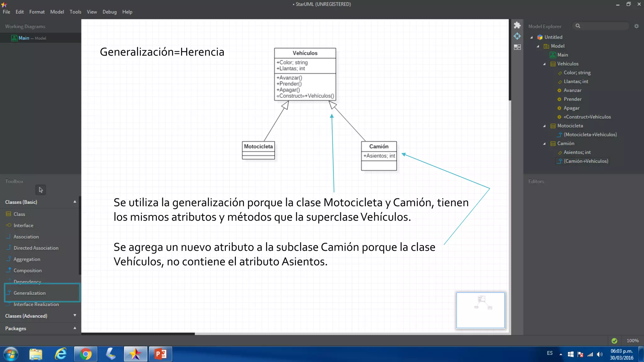Collapse the Camión class node
644x362 pixels.
(544, 144)
